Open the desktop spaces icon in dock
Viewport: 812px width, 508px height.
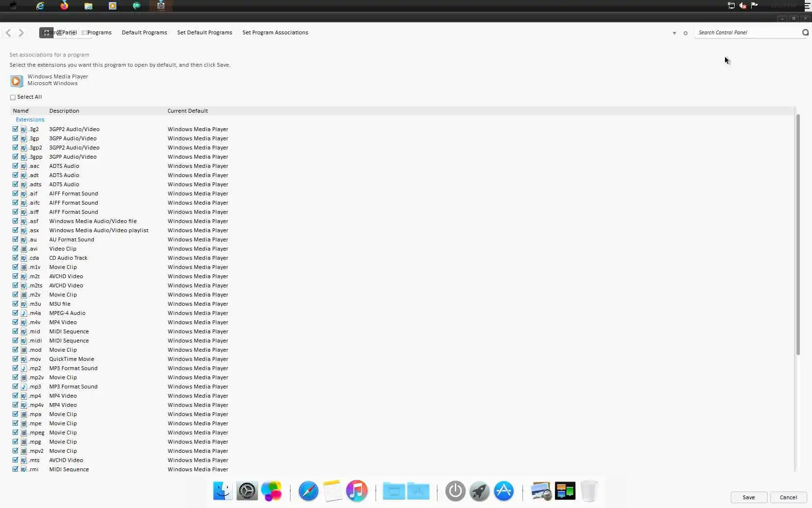[x=565, y=491]
